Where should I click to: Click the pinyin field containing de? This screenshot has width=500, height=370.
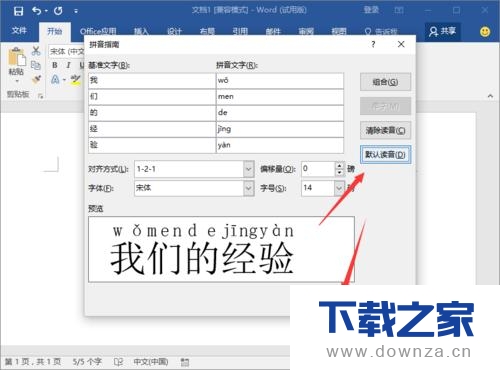tap(280, 113)
